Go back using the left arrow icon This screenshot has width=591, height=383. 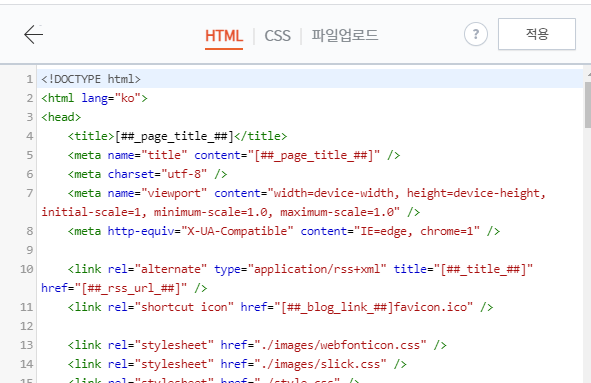coord(34,34)
